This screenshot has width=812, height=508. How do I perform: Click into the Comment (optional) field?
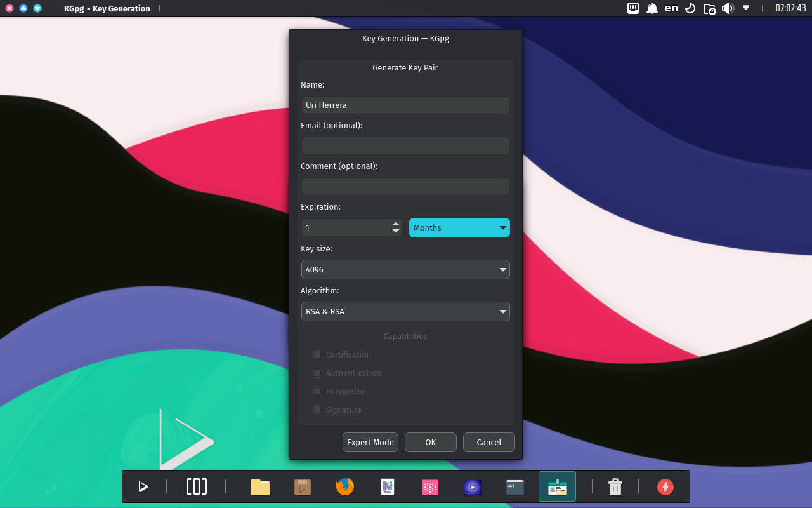point(405,186)
